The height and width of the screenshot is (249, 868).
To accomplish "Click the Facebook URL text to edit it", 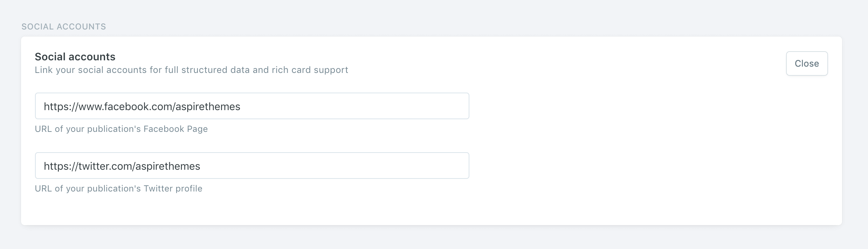I will [142, 106].
